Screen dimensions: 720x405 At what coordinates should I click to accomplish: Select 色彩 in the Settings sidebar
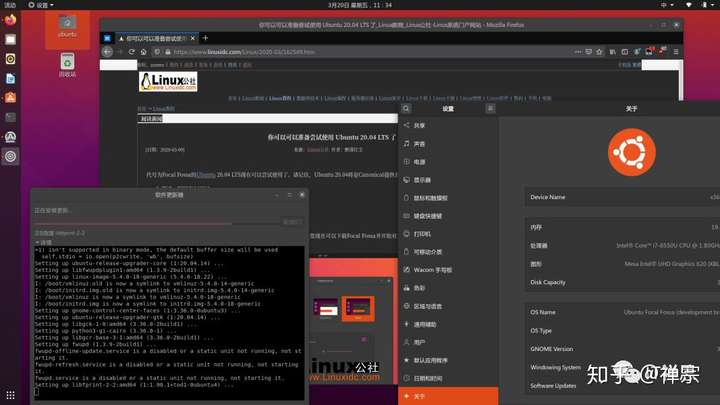(x=448, y=288)
